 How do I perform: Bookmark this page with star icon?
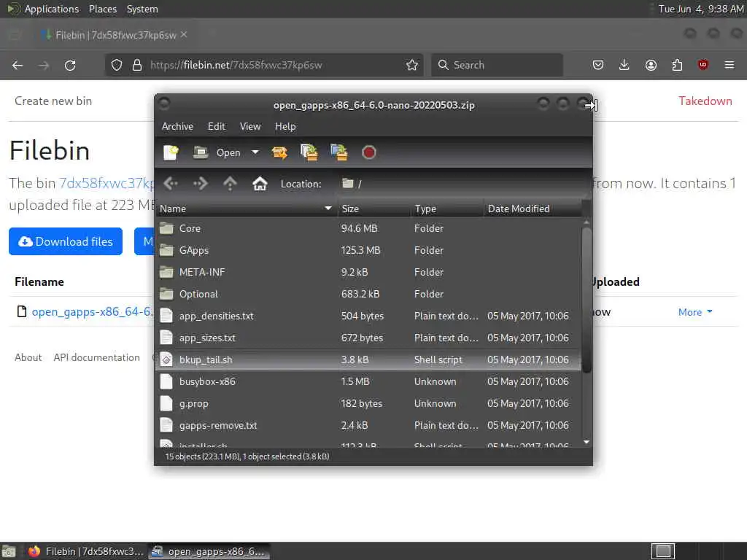coord(412,65)
